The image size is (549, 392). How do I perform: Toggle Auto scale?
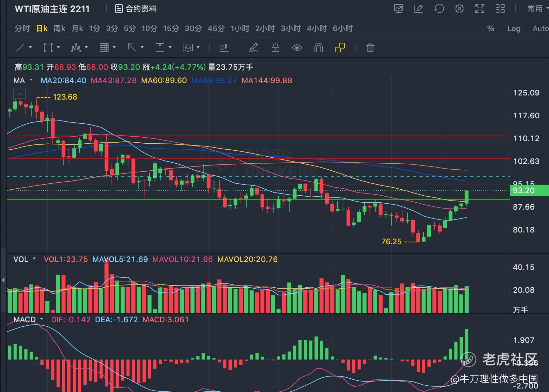tap(541, 29)
